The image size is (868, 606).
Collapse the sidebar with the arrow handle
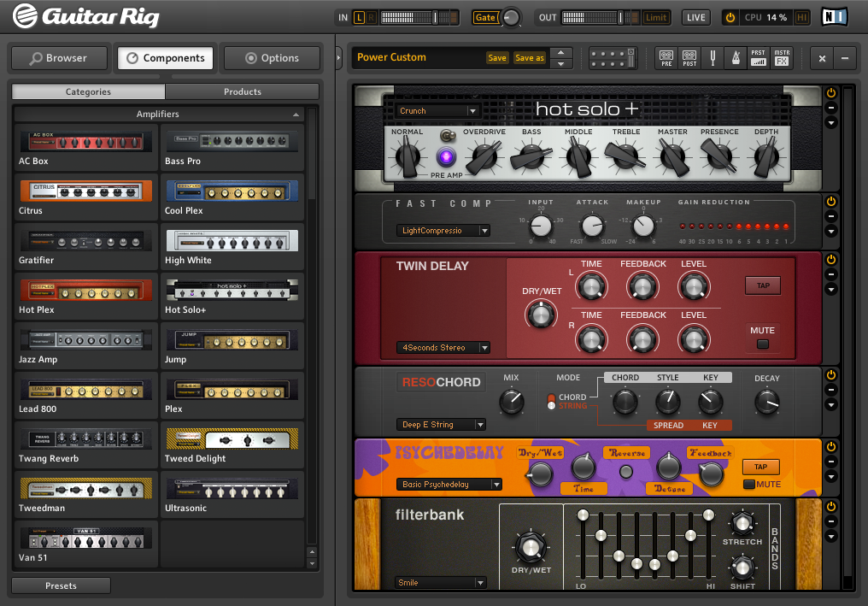(339, 57)
